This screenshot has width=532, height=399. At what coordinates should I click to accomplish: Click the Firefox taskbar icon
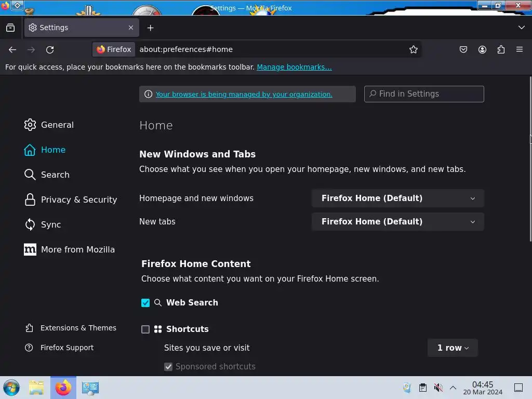63,388
